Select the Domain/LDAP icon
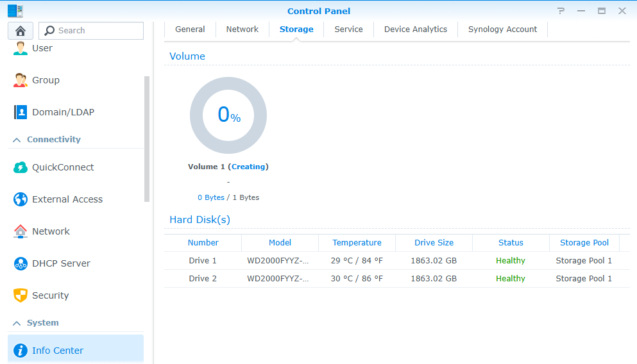This screenshot has width=637, height=364. (x=21, y=112)
